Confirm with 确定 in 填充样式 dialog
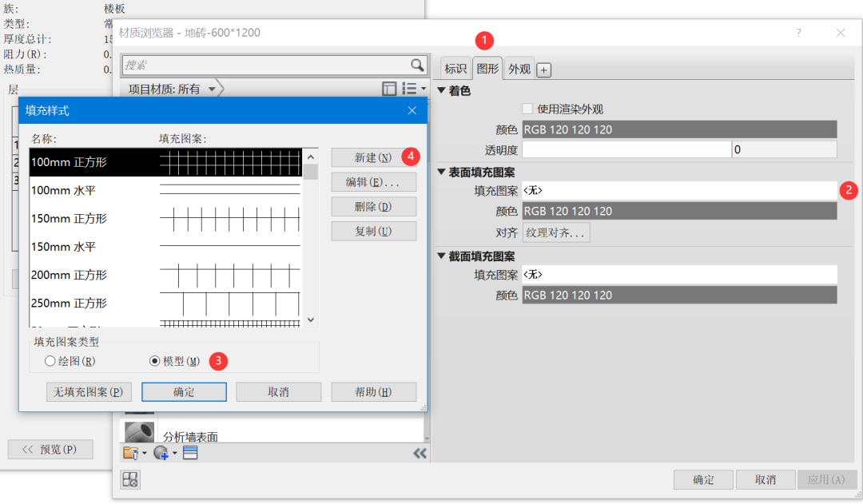 point(184,392)
